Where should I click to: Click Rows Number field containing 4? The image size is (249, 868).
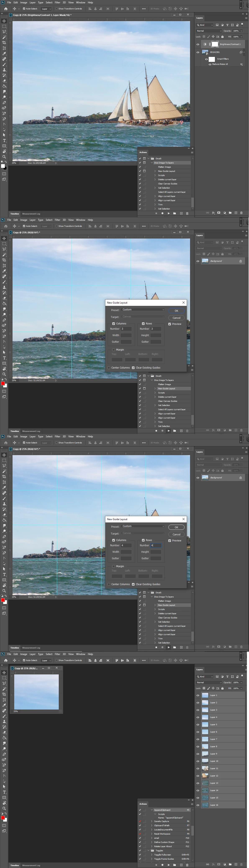pyautogui.click(x=156, y=546)
